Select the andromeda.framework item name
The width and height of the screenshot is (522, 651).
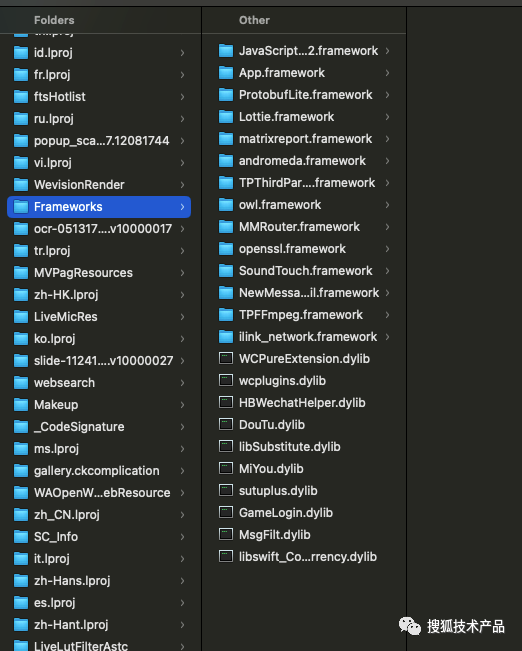302,161
